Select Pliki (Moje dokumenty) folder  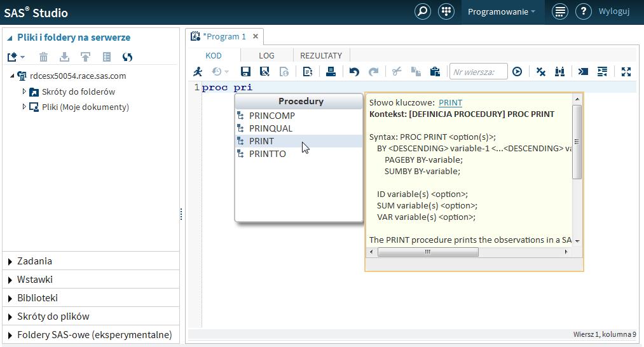[x=85, y=107]
